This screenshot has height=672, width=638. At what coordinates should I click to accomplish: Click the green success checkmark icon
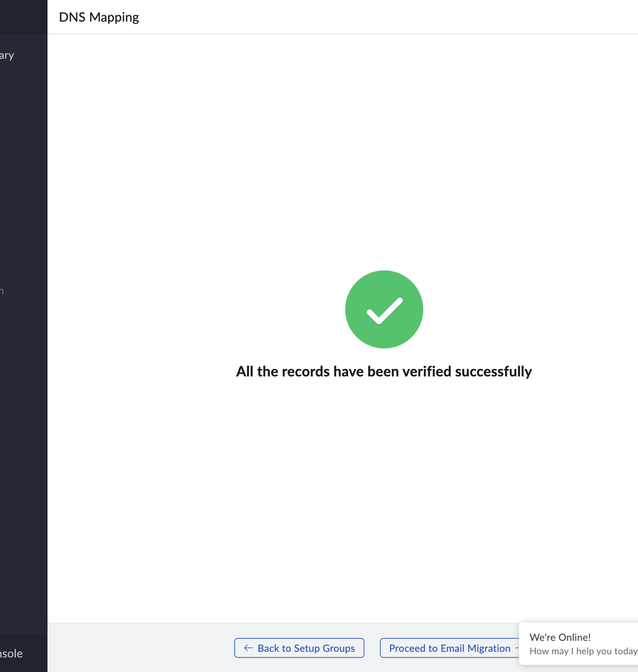tap(384, 309)
